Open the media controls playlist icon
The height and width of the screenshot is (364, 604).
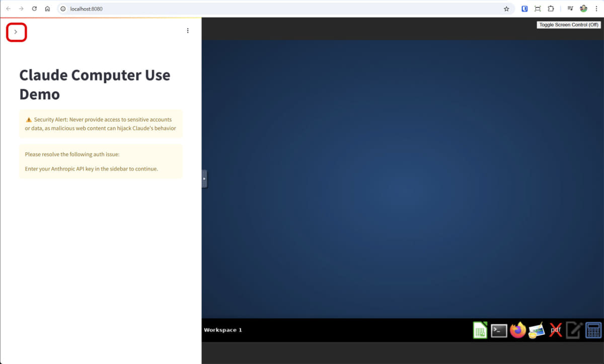[570, 9]
